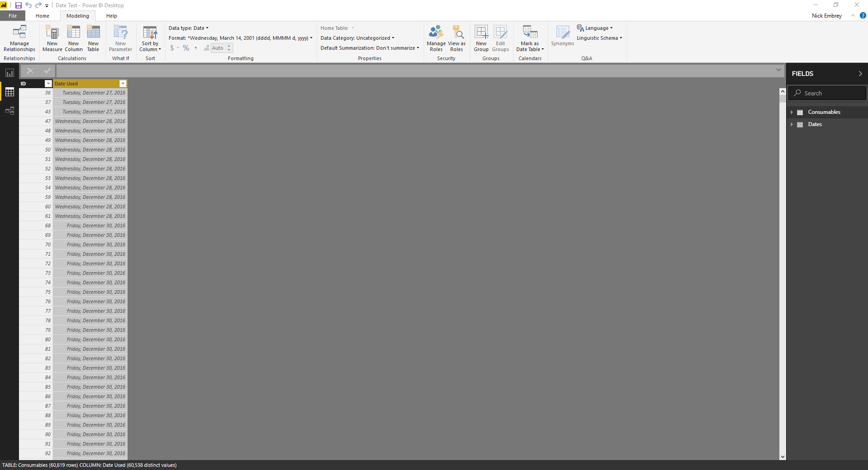Commit formula bar entry

point(47,71)
